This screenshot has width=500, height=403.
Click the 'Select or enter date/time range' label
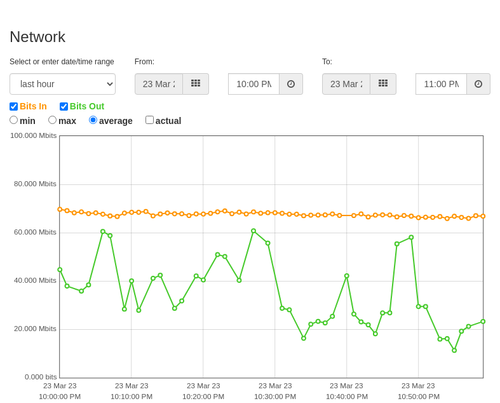click(x=62, y=62)
